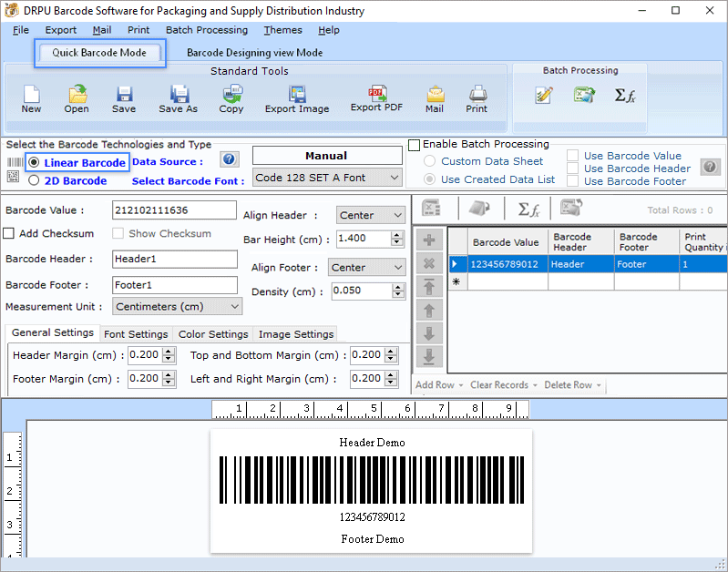Image resolution: width=728 pixels, height=572 pixels.
Task: Click the 2D barcode icon beside 2D Barcode
Action: click(13, 177)
